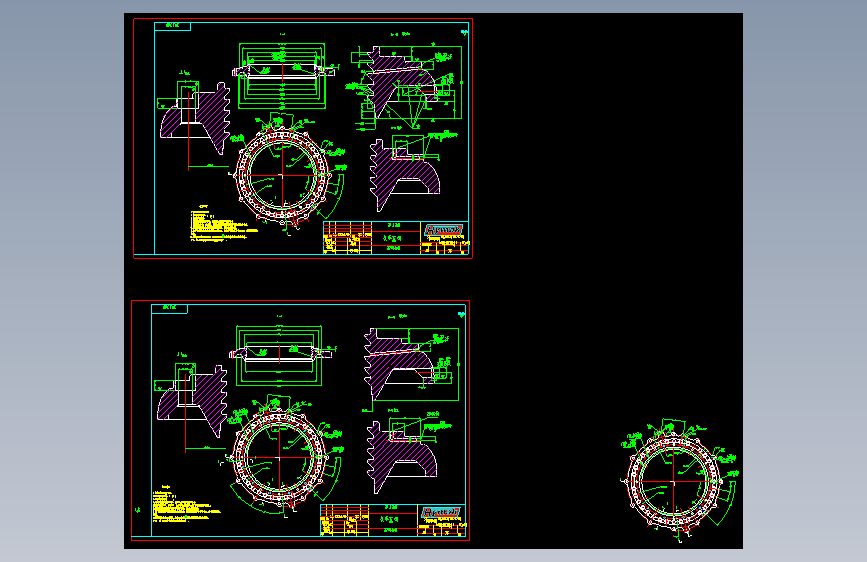Click the cyan label box at top sheet corner

173,26
